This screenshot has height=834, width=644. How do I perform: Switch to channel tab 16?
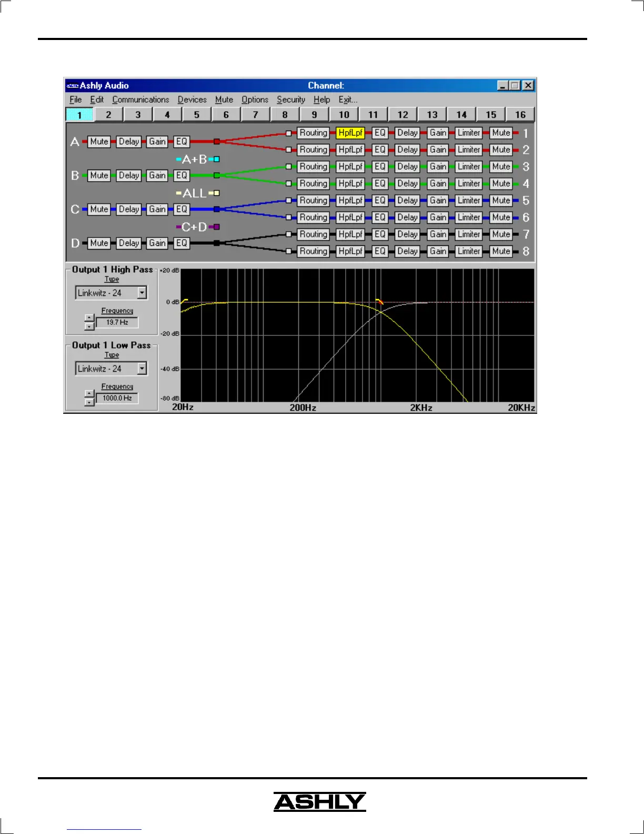(520, 114)
